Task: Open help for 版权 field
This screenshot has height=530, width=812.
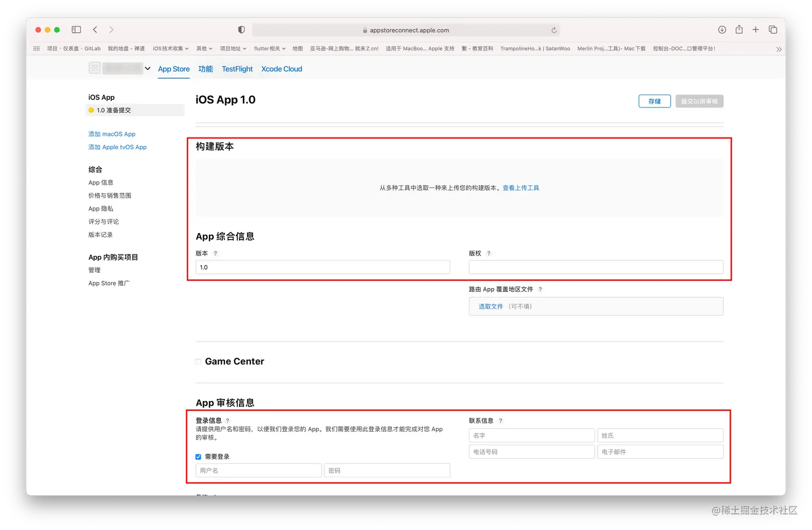Action: [x=489, y=253]
